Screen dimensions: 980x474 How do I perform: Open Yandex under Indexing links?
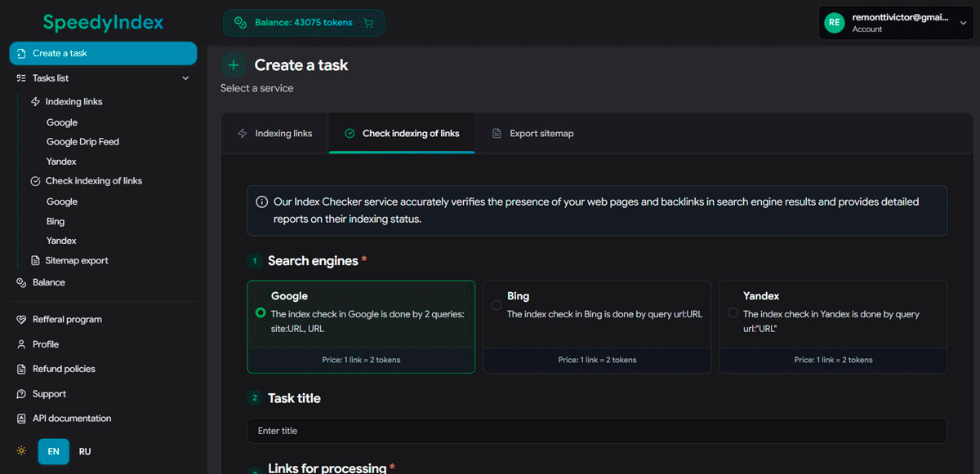pos(61,162)
